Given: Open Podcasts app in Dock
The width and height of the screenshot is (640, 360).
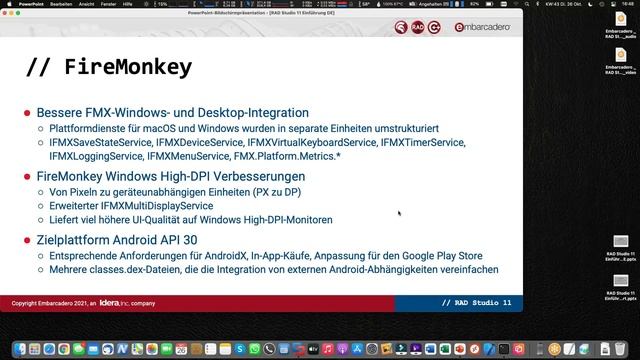Looking at the screenshot, I should (342, 349).
